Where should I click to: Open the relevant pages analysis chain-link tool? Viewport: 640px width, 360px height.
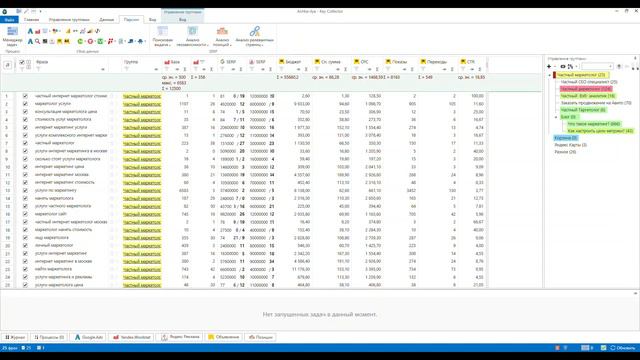[x=255, y=36]
